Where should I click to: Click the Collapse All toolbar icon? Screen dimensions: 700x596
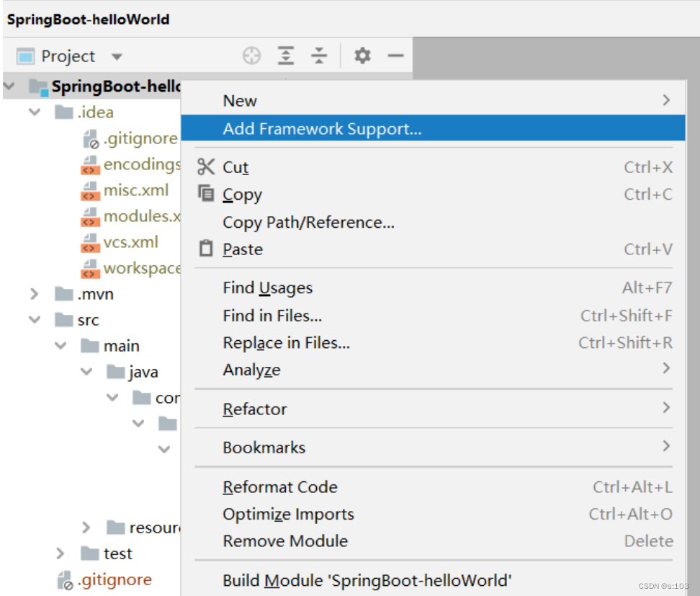(x=319, y=55)
